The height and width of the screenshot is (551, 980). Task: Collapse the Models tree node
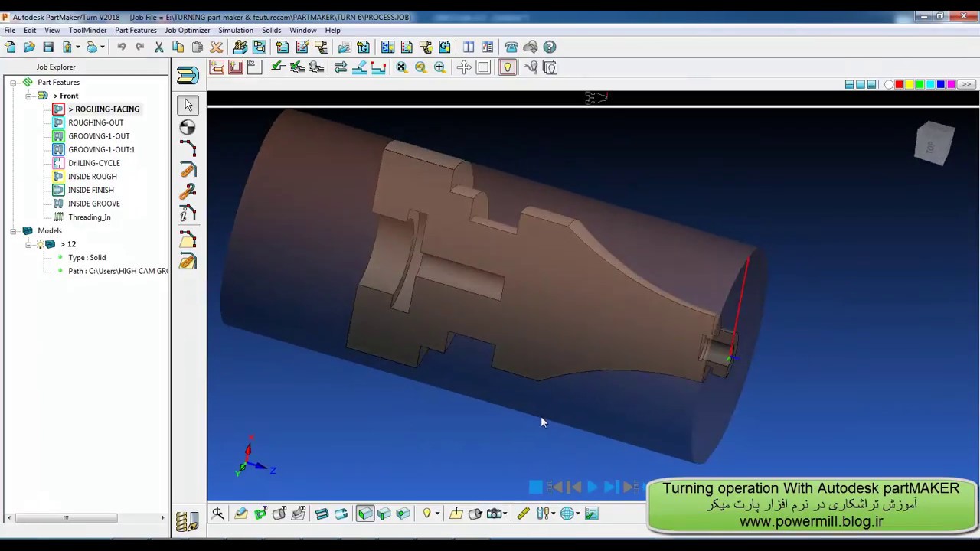pyautogui.click(x=13, y=230)
